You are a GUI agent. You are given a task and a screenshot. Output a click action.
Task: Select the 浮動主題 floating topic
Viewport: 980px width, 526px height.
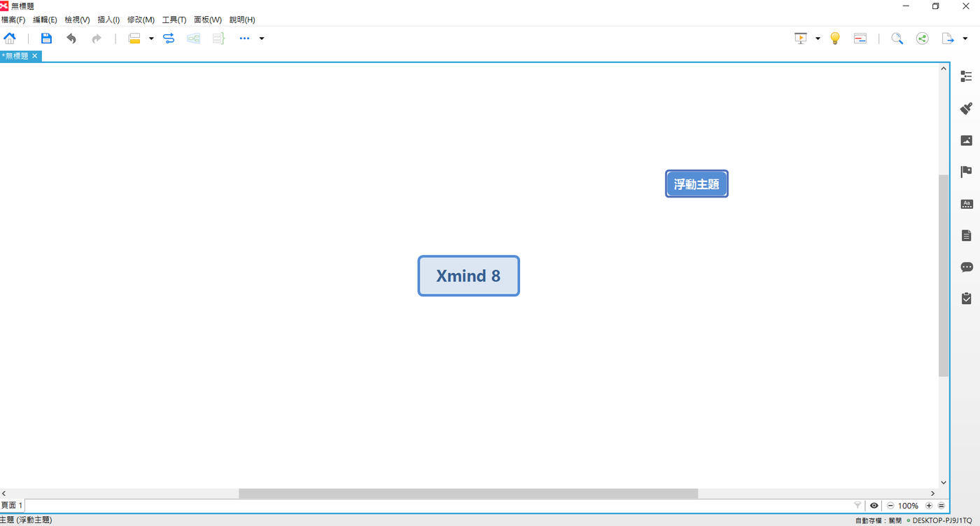pos(696,184)
